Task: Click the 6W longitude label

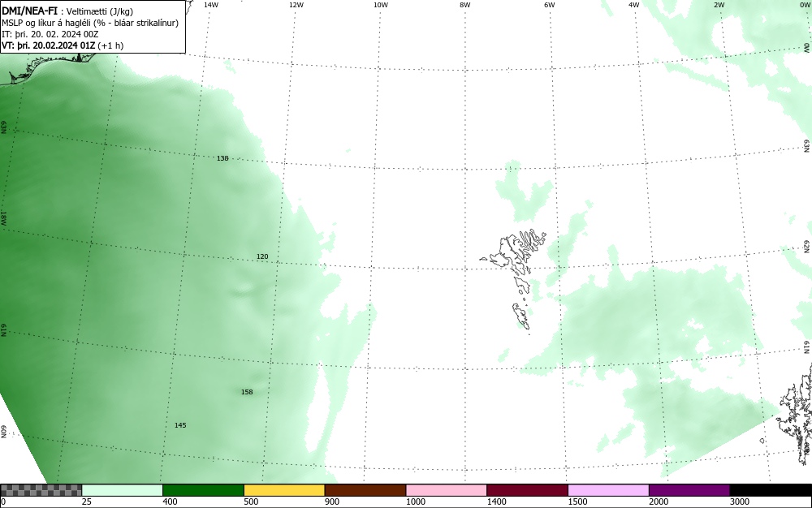Action: click(550, 5)
